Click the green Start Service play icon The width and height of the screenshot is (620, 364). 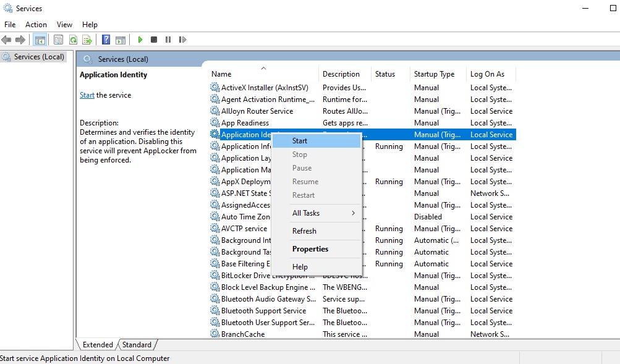click(140, 40)
